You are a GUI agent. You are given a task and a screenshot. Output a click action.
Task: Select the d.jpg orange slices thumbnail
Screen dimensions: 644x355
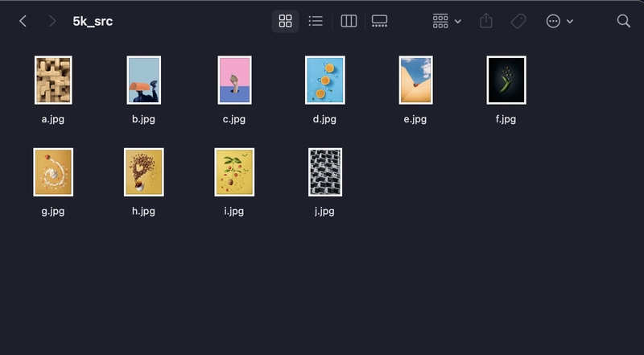[x=325, y=80]
